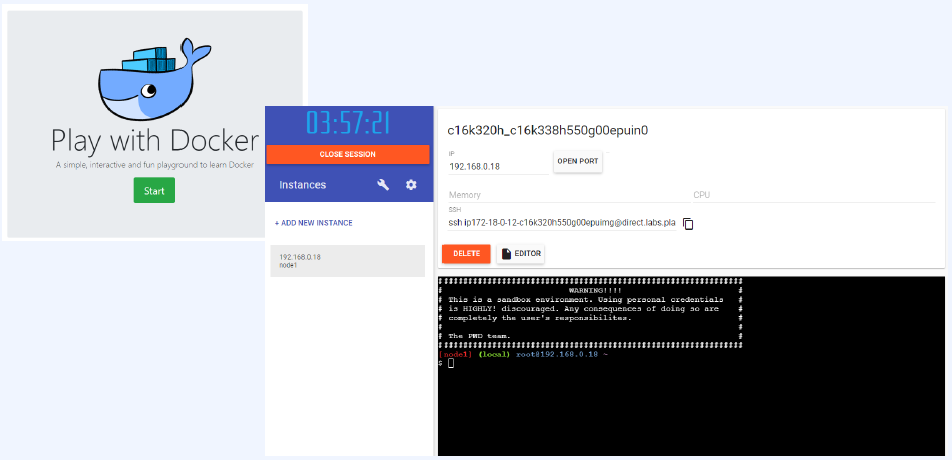The width and height of the screenshot is (952, 460).
Task: Click the Instances heading
Action: coord(302,185)
